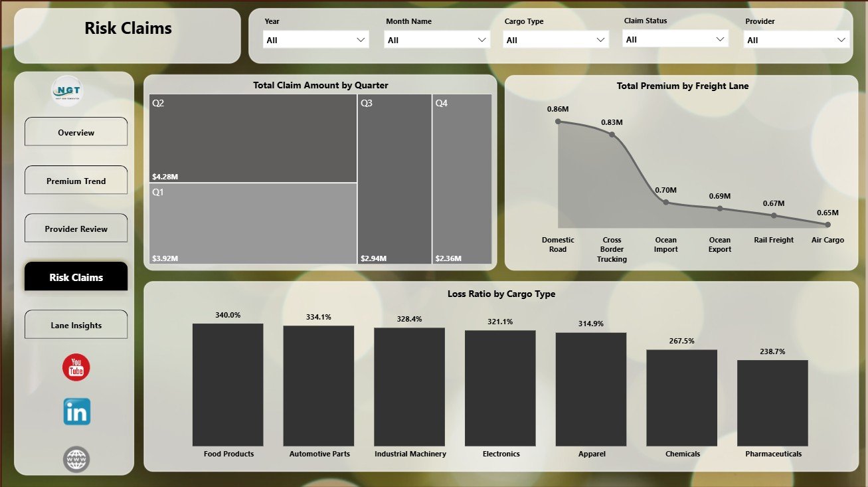Click the $4.28M value label
868x487 pixels.
coord(165,177)
